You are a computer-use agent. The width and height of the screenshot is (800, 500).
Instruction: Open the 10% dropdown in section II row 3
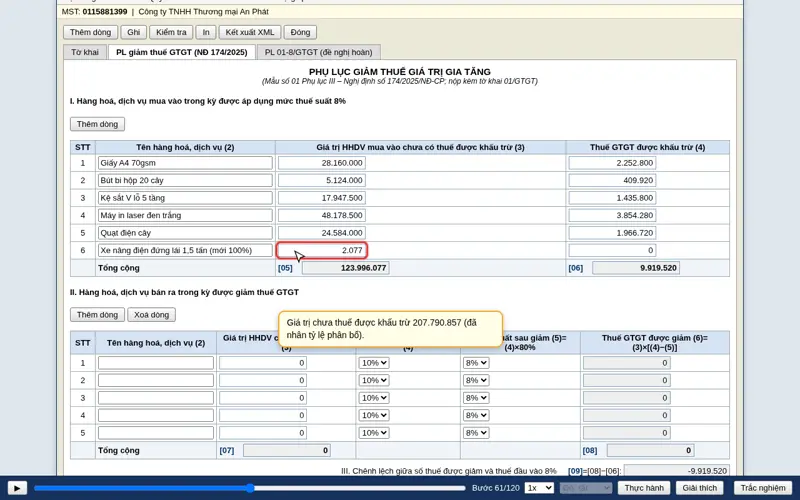[373, 398]
